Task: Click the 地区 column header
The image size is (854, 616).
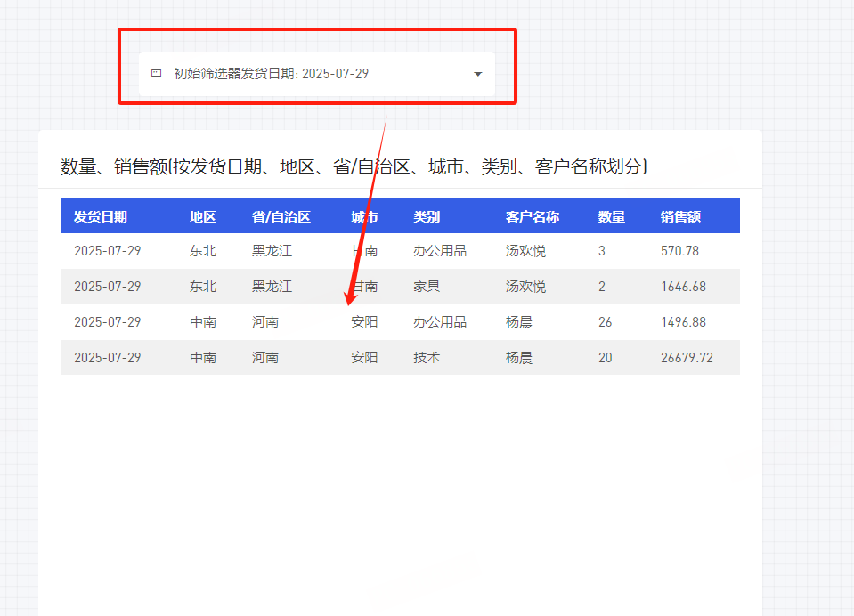Action: tap(203, 216)
